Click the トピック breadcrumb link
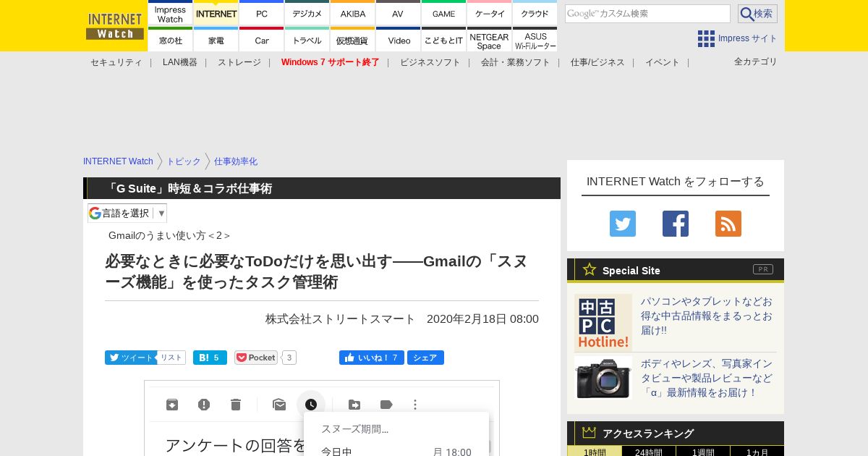Image resolution: width=868 pixels, height=456 pixels. click(x=184, y=161)
